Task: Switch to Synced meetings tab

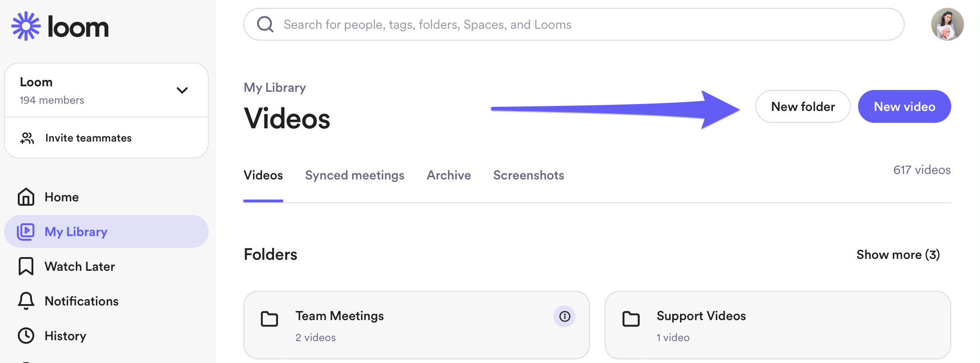Action: coord(354,175)
